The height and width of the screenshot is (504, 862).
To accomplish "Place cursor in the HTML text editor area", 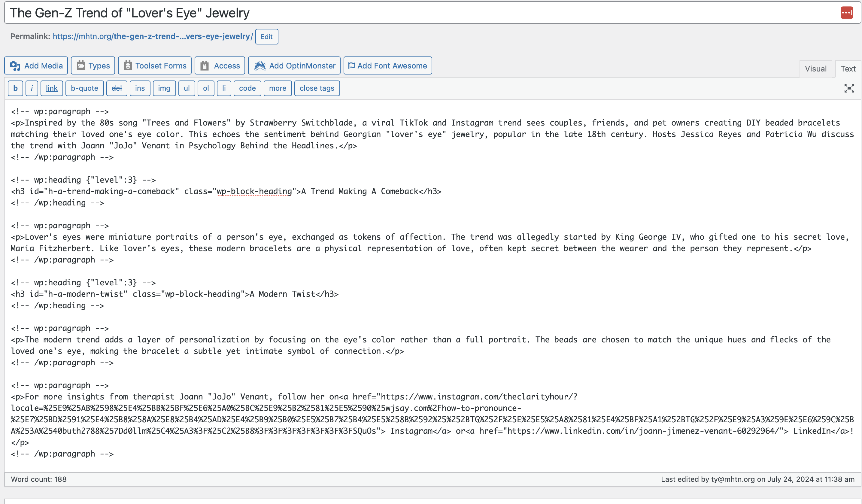I will pyautogui.click(x=433, y=286).
